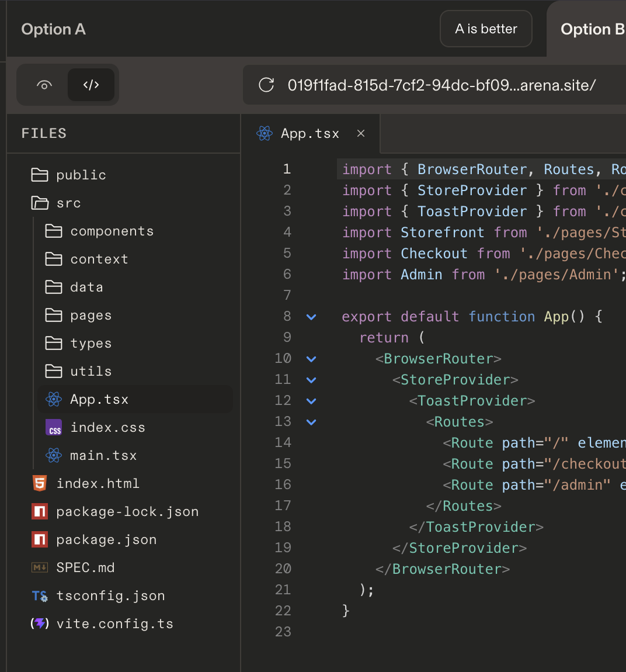Click the markdown icon next to SPEC.md

40,567
